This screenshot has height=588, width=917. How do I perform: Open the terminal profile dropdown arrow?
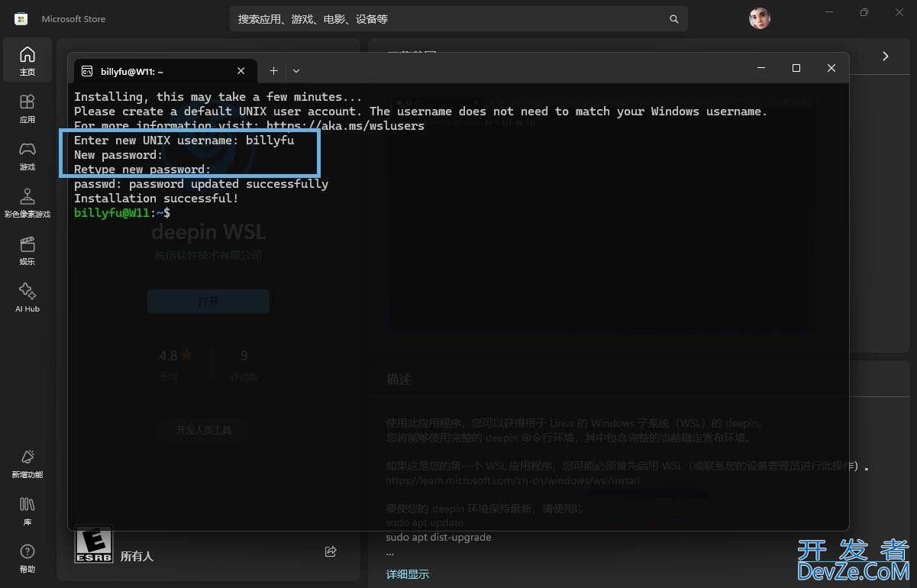296,70
